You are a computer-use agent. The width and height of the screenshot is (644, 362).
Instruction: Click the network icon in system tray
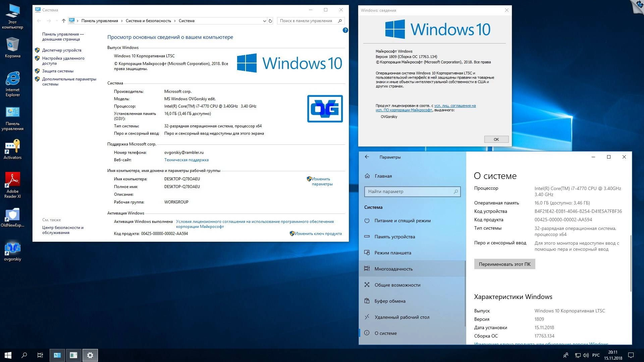578,355
